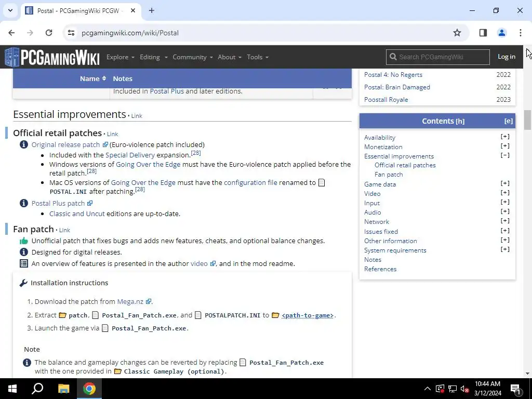Click the browser back arrow
The image size is (532, 399).
(x=11, y=33)
